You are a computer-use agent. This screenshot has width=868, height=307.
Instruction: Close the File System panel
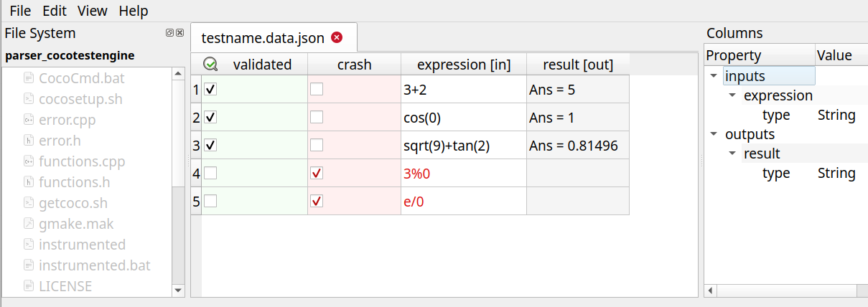point(179,33)
